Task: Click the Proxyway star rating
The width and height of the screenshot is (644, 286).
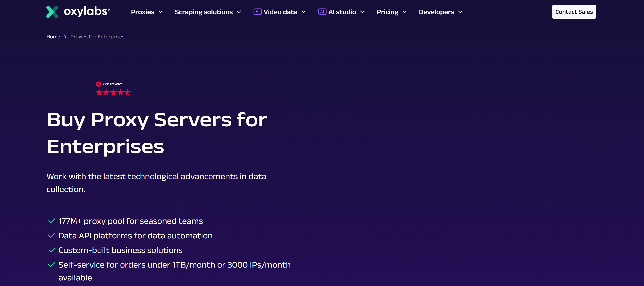Action: click(113, 92)
